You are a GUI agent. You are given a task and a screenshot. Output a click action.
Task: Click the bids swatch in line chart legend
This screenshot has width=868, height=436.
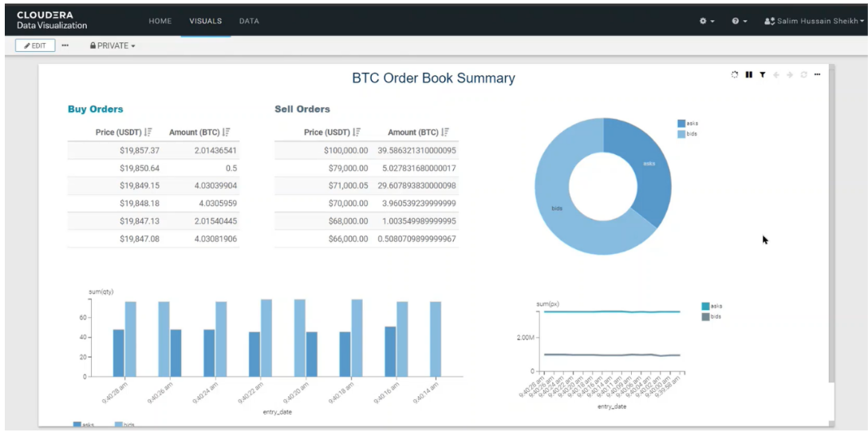705,317
